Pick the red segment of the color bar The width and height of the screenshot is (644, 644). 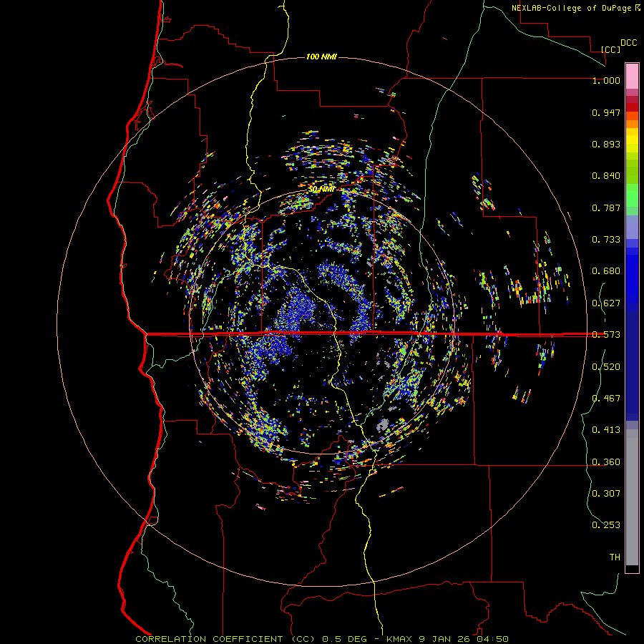pos(632,107)
